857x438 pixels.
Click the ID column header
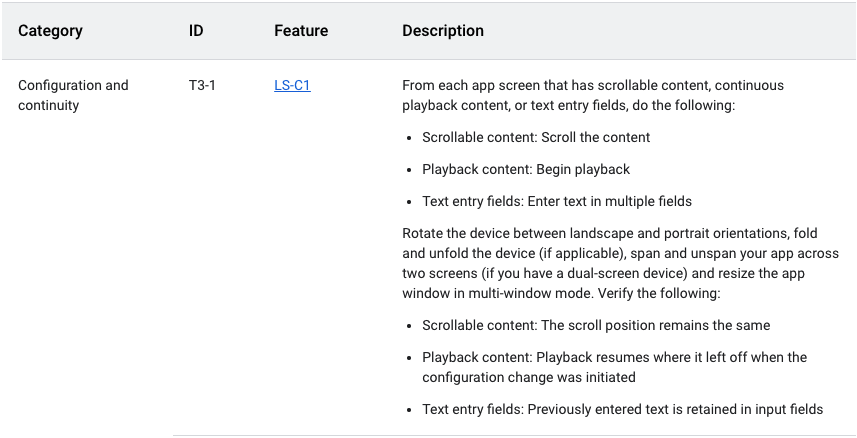(x=196, y=31)
